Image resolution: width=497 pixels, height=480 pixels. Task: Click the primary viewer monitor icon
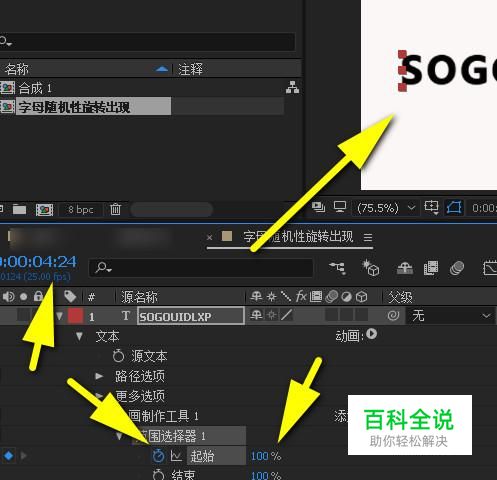(340, 207)
